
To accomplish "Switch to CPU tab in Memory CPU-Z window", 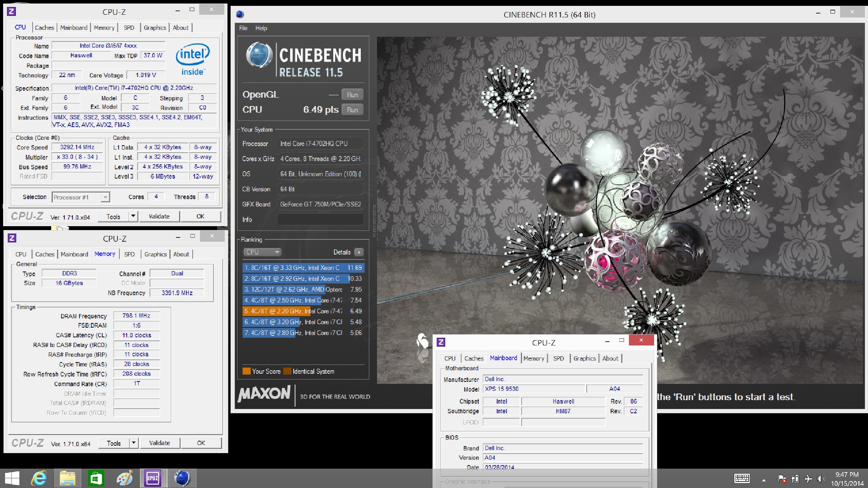I will 21,254.
